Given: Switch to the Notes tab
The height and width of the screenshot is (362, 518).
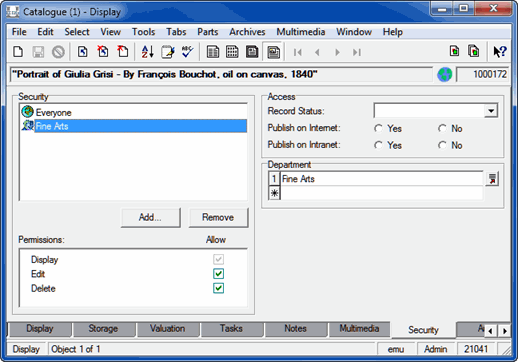Looking at the screenshot, I should 295,329.
